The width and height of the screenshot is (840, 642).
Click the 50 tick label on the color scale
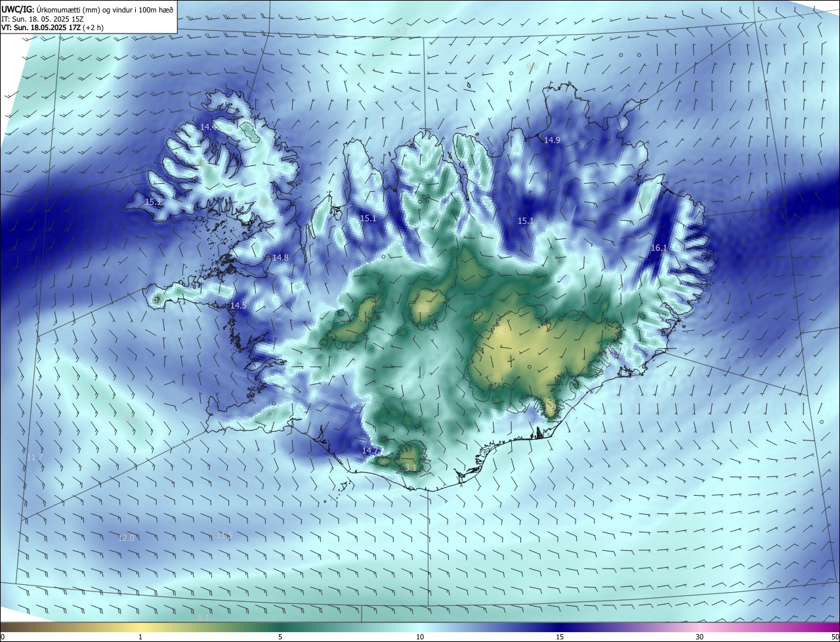click(x=835, y=637)
